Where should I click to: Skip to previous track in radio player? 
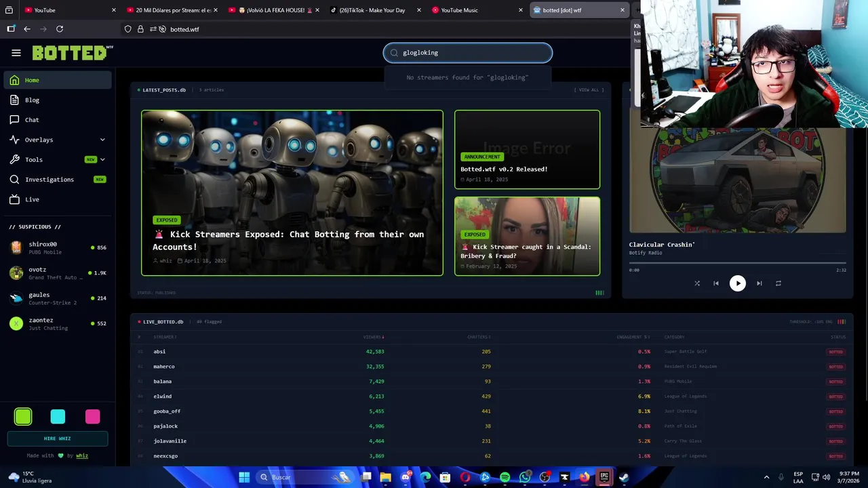click(x=716, y=283)
